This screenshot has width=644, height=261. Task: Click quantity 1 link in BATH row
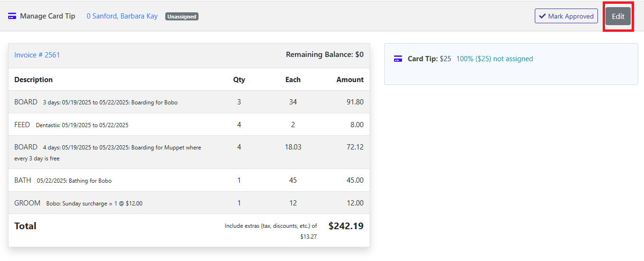239,180
